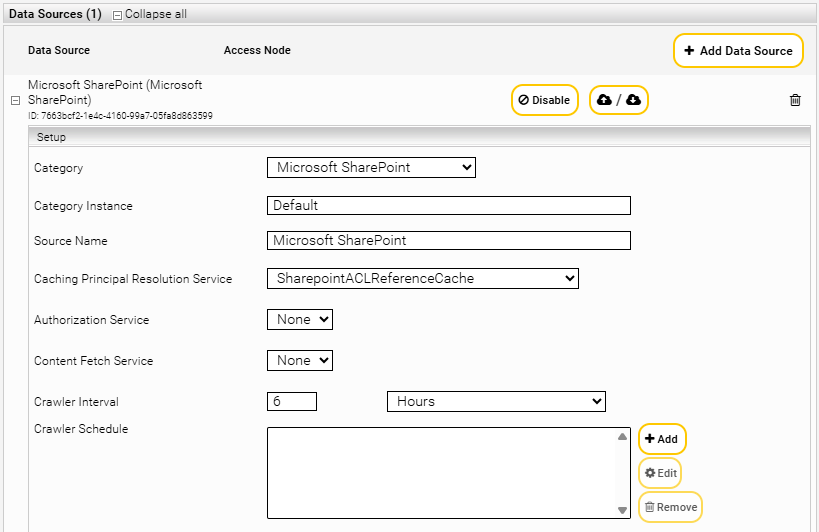Click the cloud download icon
819x532 pixels.
point(633,100)
